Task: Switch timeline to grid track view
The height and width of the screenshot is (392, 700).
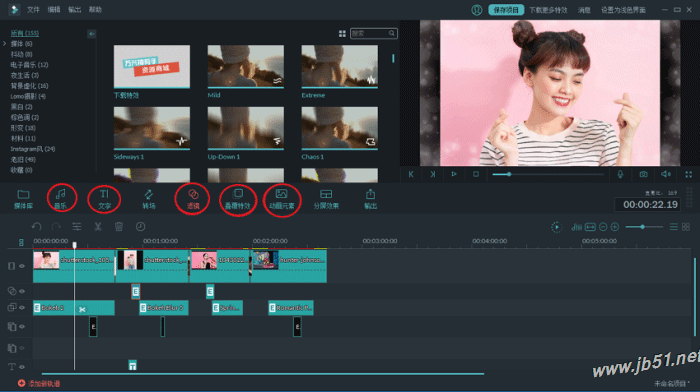Action: (x=686, y=227)
